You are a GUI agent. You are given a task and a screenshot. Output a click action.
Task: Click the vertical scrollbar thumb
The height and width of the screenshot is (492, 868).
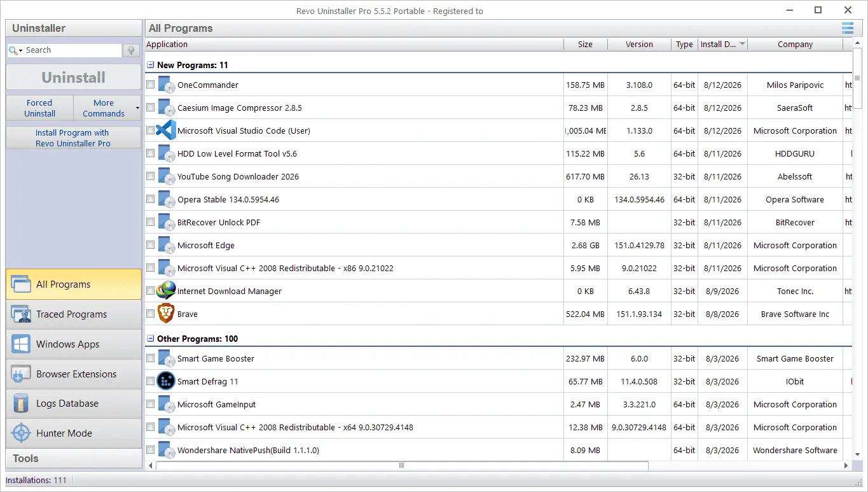pyautogui.click(x=858, y=78)
